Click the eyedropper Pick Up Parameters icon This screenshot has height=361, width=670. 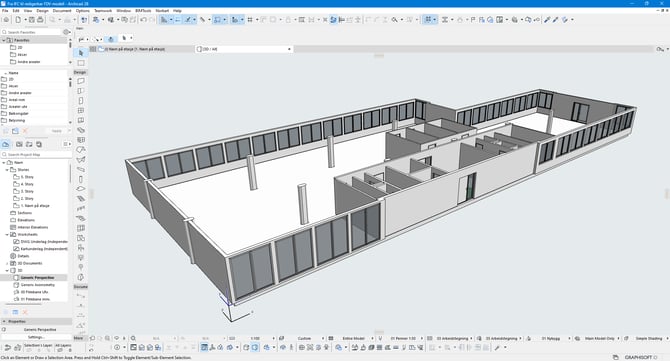point(547,20)
